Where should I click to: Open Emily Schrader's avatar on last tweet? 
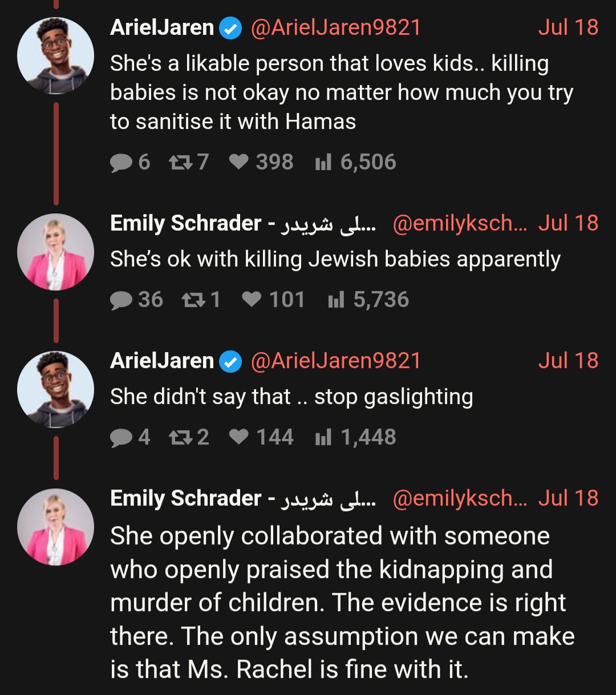[x=55, y=527]
